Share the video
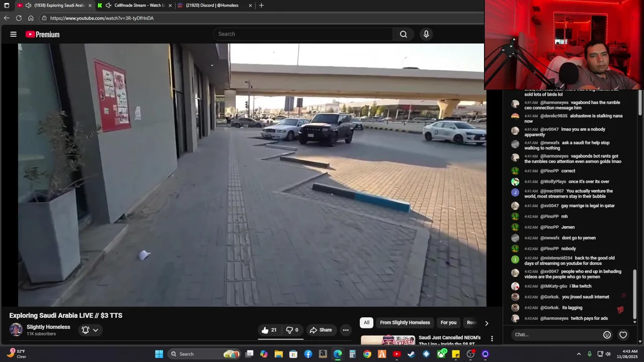644x362 pixels. (320, 330)
